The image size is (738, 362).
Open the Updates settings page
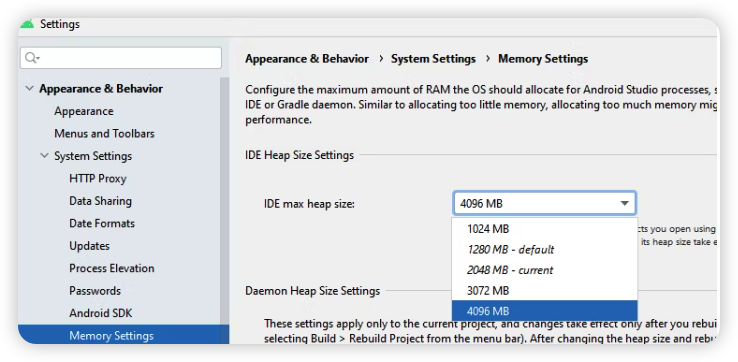tap(89, 246)
